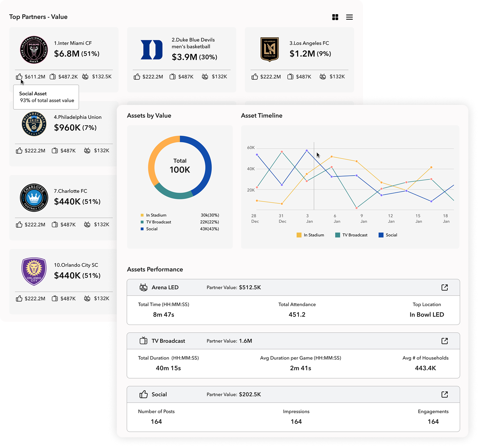Click the thumbs-up icon on Inter Miami card

19,76
